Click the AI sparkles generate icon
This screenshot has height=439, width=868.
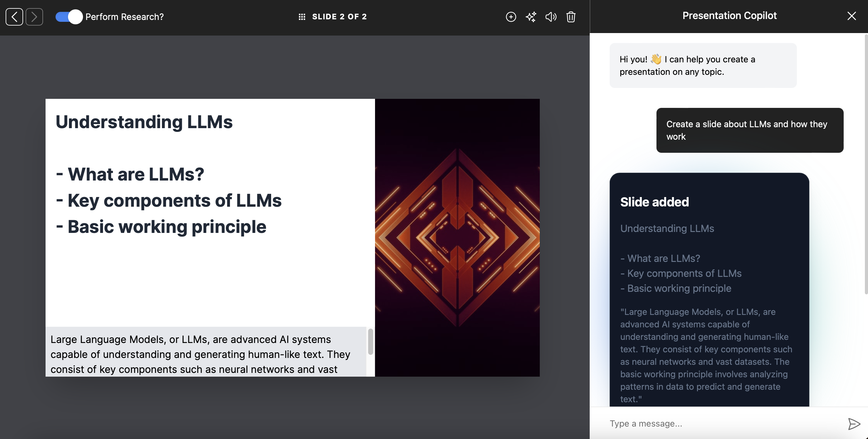coord(531,17)
